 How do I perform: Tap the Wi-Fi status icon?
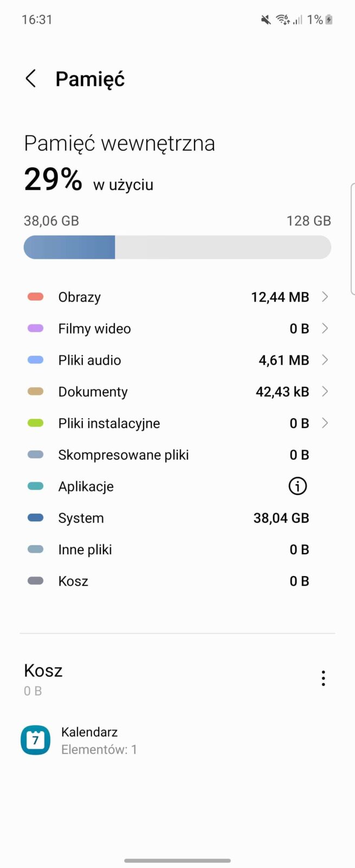(282, 20)
